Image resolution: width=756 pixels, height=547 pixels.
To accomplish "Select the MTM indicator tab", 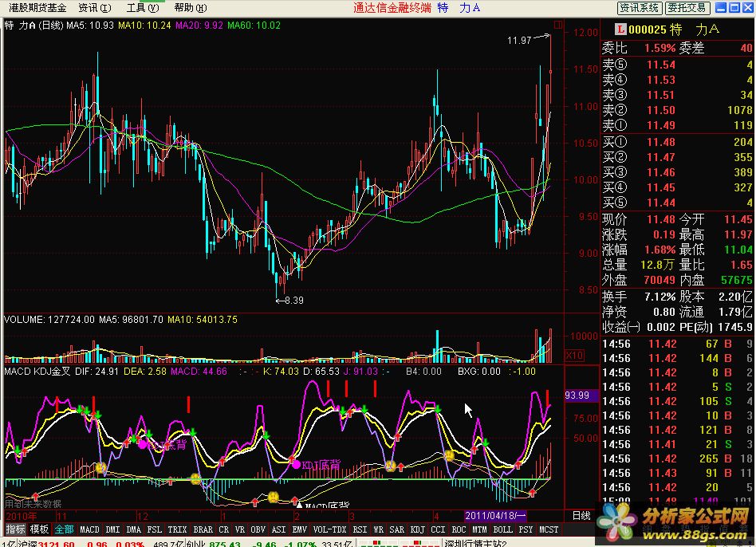I will (479, 529).
